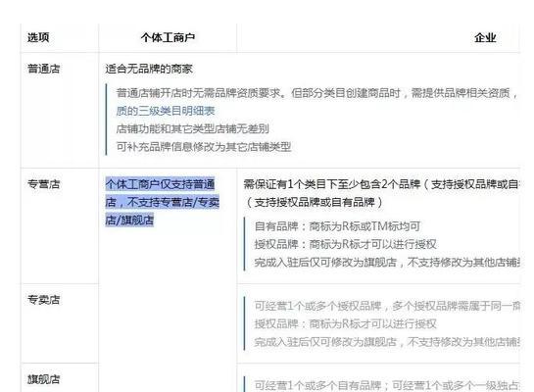This screenshot has width=534, height=392.
Task: Click the line '可补充品牌信息修改为其它店铺类型'
Action: (204, 147)
